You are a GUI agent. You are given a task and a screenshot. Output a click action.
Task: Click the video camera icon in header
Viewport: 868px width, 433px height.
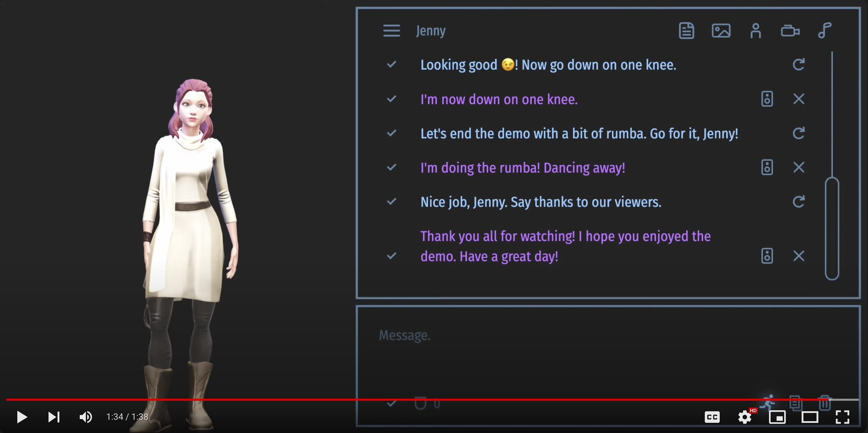(790, 31)
